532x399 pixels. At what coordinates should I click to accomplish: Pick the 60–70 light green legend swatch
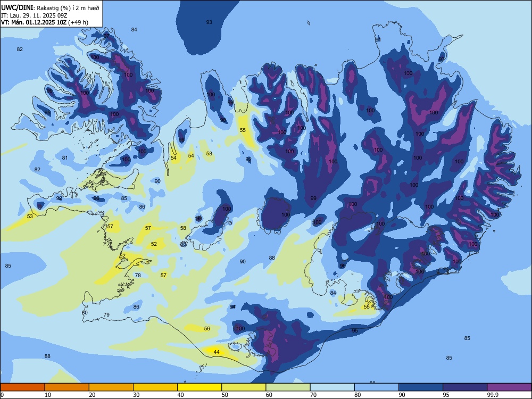pos(288,387)
